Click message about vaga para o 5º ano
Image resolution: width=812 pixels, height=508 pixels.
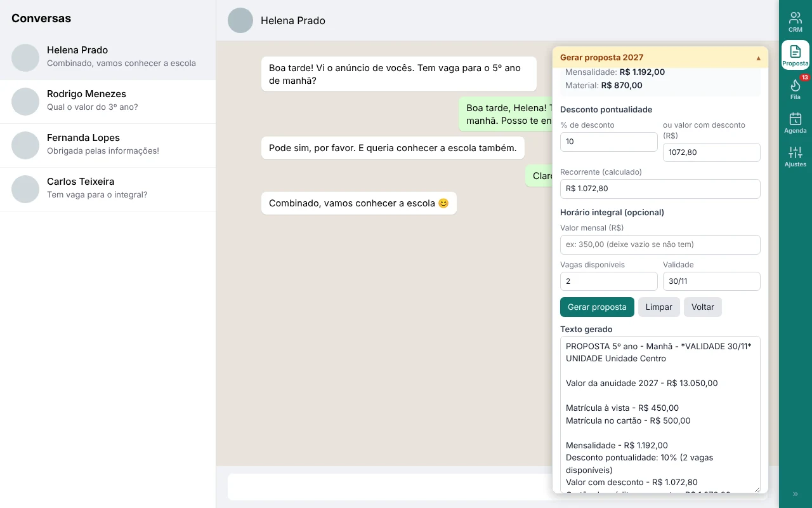(399, 74)
